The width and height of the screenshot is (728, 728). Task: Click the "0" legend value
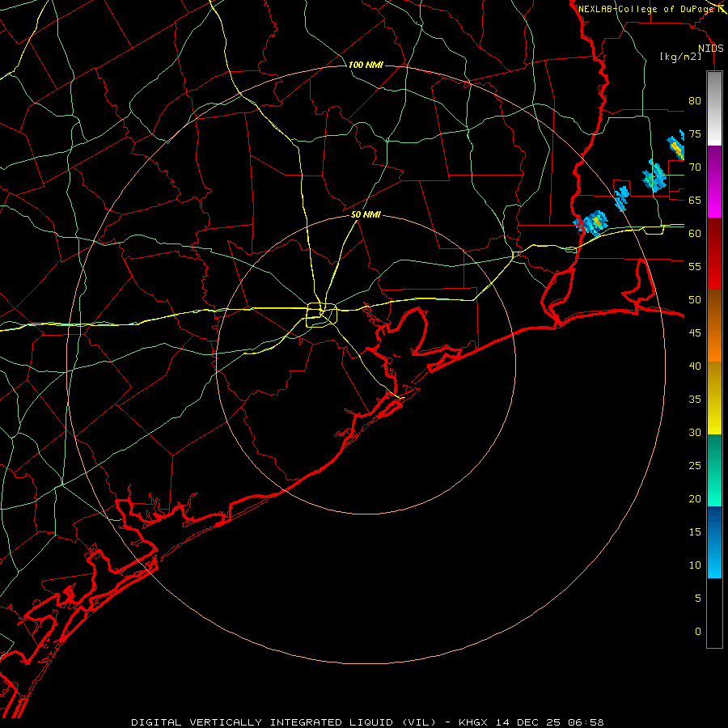698,632
